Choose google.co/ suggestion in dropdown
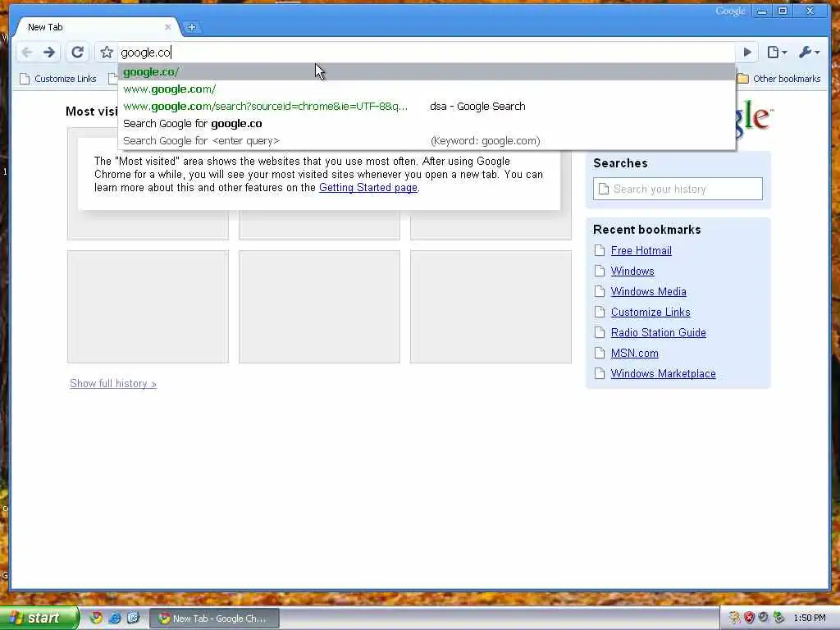The height and width of the screenshot is (630, 840). pyautogui.click(x=427, y=72)
